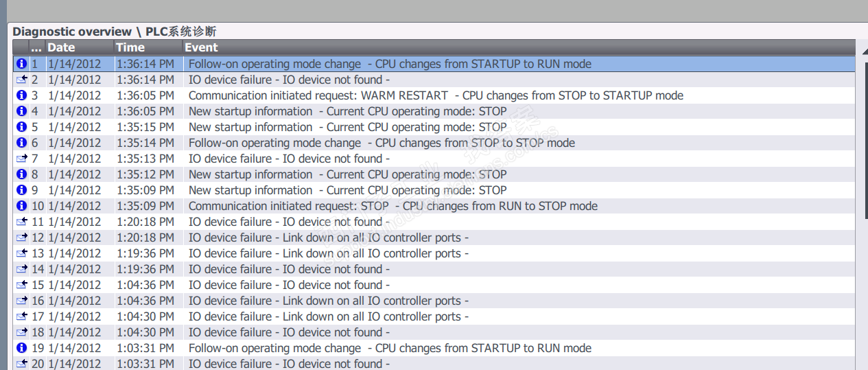Select row 20 IO device failure entry

click(x=288, y=364)
